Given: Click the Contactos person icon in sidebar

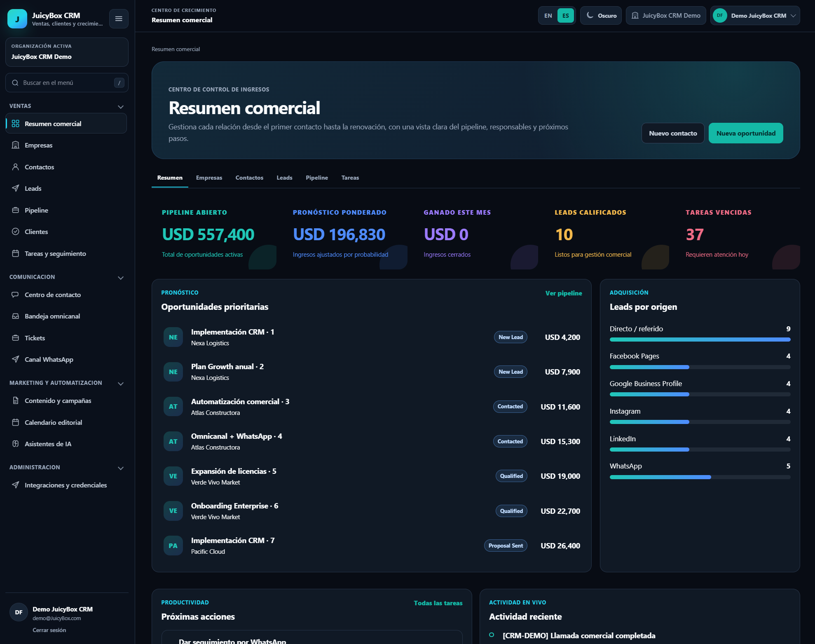Looking at the screenshot, I should pos(16,167).
